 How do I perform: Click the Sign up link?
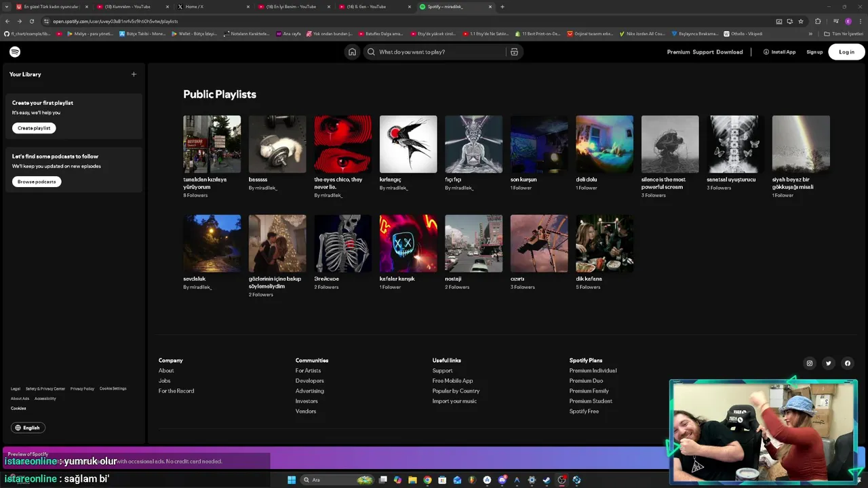point(814,52)
